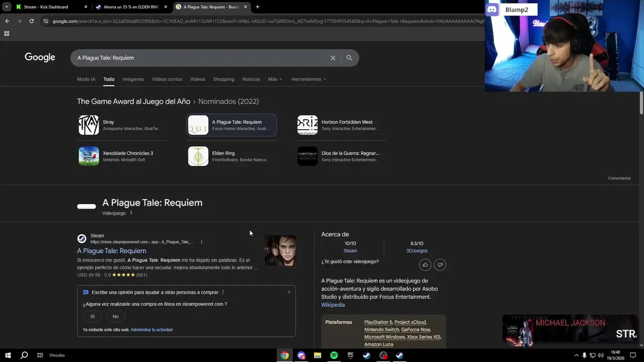Select the A Plague Tale: Requiem nominee card
Viewport: 644px width, 362px height.
tap(232, 125)
